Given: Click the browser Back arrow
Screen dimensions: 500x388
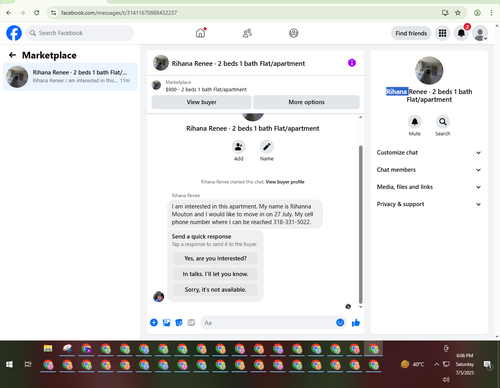Looking at the screenshot, I should [9, 13].
